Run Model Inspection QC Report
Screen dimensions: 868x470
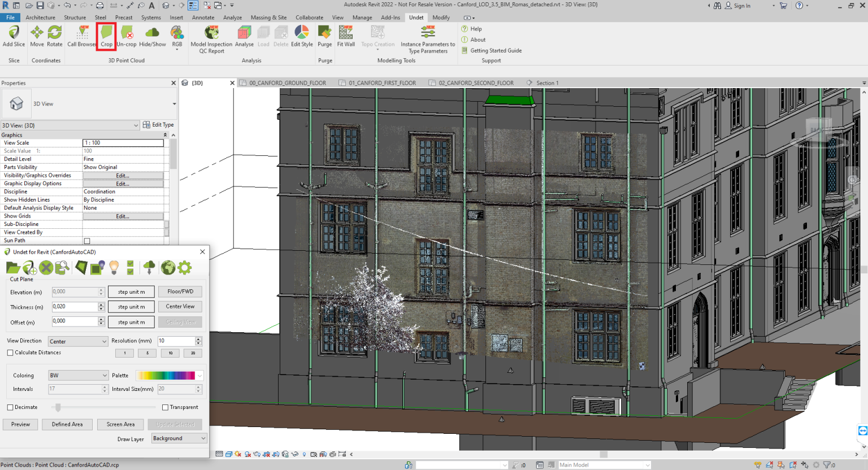point(211,40)
